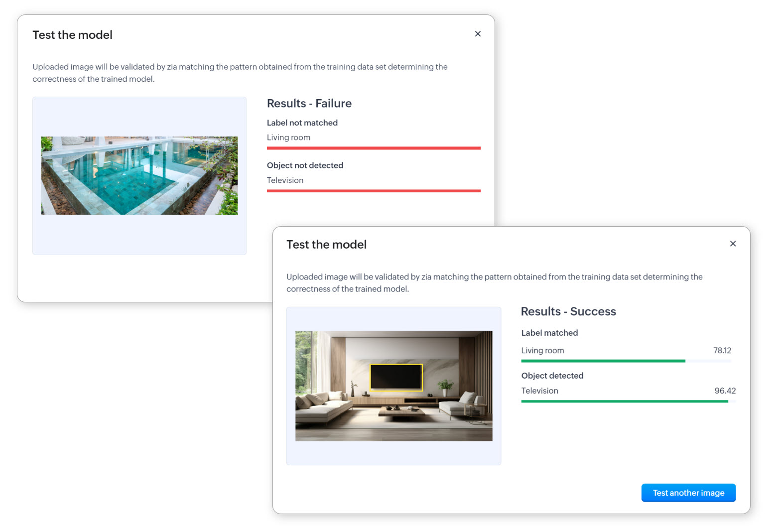The image size is (770, 532).
Task: Click the red bar under failed Living room label
Action: 374,148
